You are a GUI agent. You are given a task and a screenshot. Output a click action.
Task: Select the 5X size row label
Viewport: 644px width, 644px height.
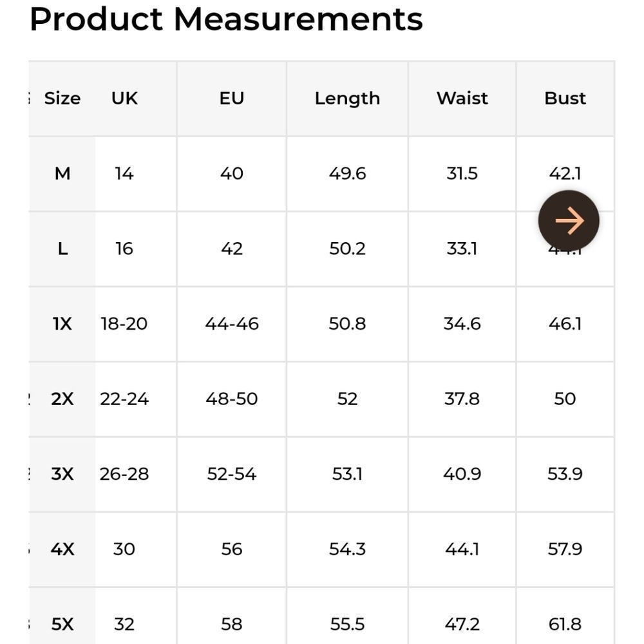point(62,624)
